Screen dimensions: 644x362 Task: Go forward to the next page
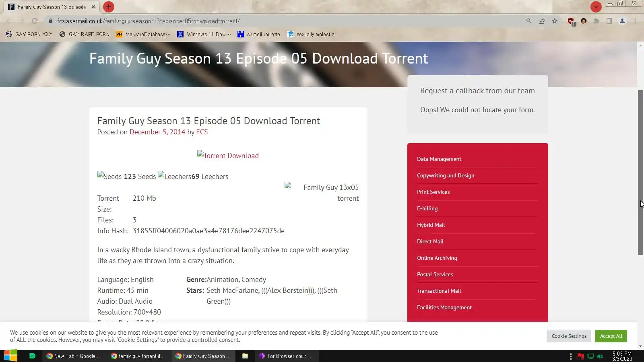(x=22, y=21)
